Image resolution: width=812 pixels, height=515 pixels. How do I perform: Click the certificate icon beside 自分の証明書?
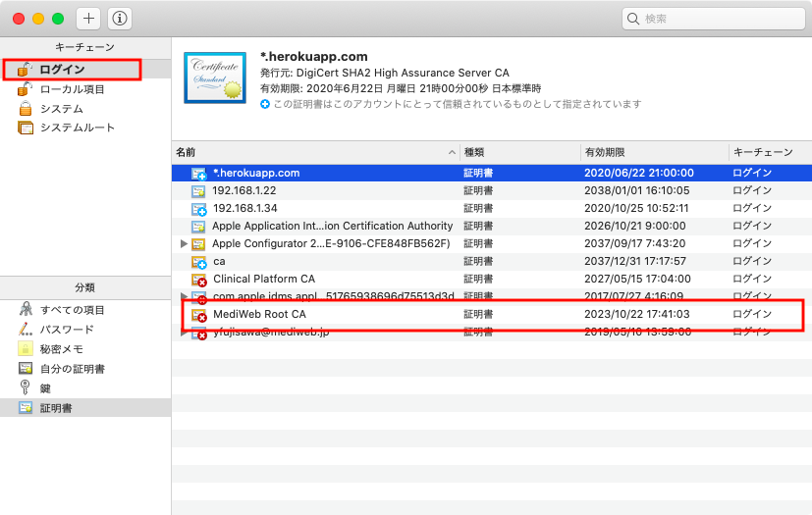pos(26,368)
